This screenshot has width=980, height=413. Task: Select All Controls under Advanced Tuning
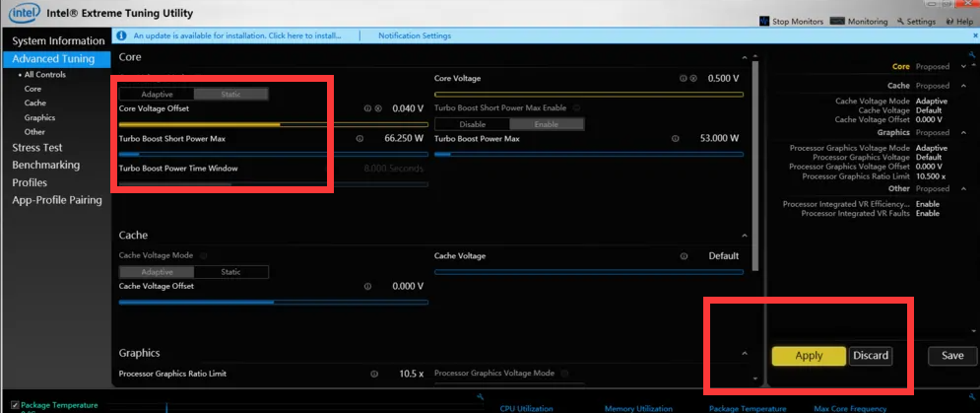point(44,75)
